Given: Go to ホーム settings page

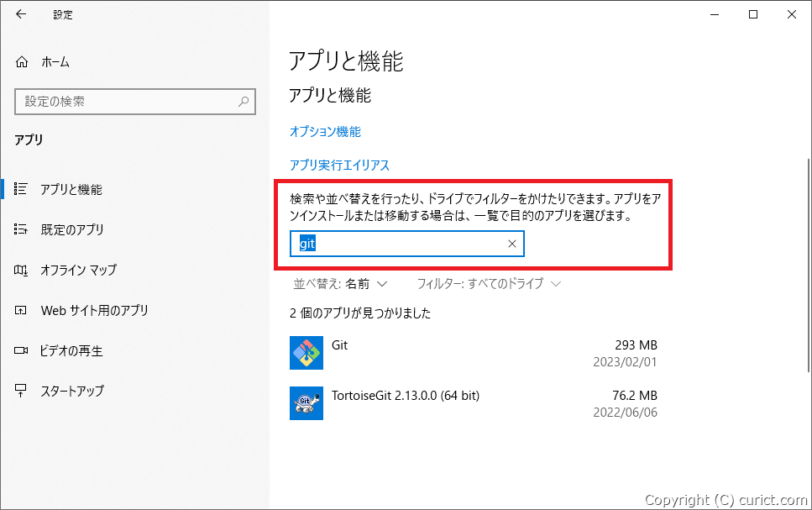Looking at the screenshot, I should tap(55, 62).
